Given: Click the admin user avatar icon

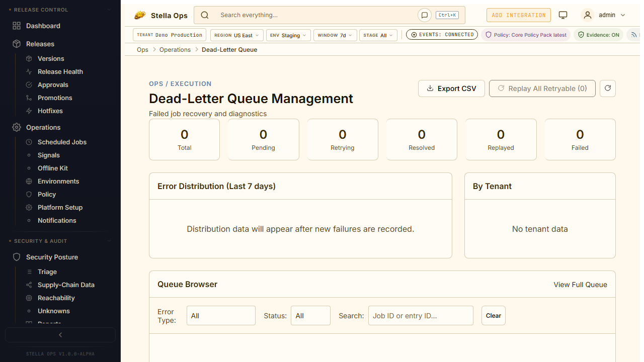Looking at the screenshot, I should pos(588,15).
